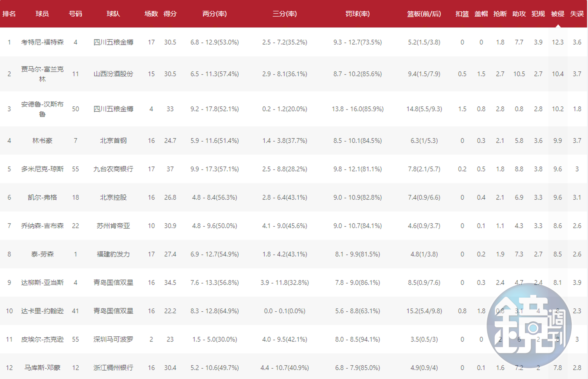The width and height of the screenshot is (588, 379).
Task: Click the 犯规 column header
Action: tap(538, 14)
